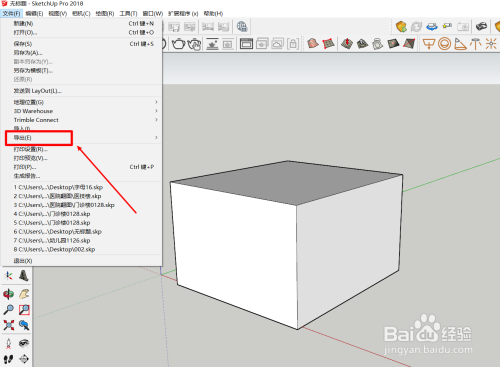Open the 扩展程序 Extensions menu
The height and width of the screenshot is (367, 500).
(183, 14)
